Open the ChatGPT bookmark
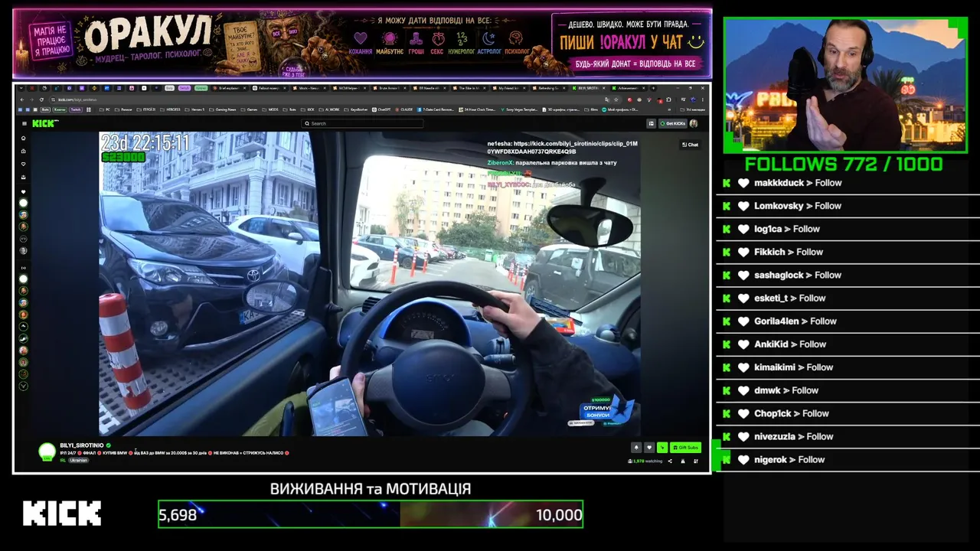Screen dimensions: 980x551 coord(381,109)
